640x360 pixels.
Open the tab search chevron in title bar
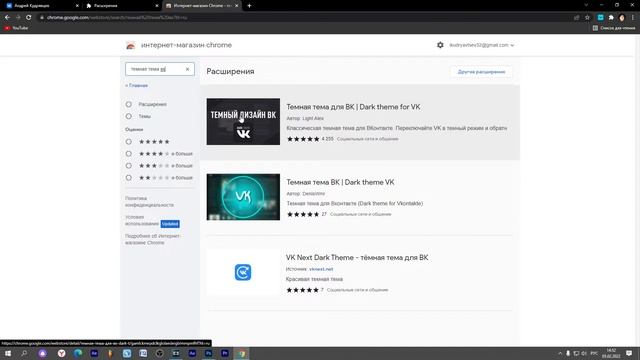pos(586,5)
